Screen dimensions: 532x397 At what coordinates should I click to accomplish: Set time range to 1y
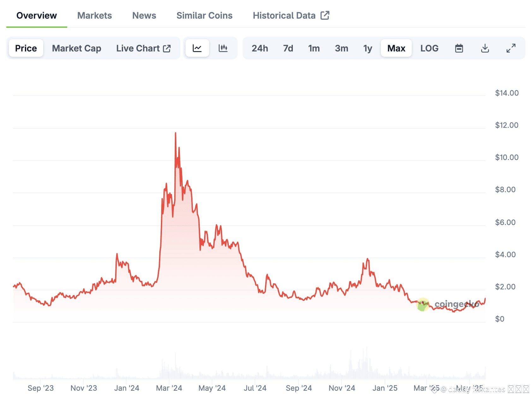(x=368, y=48)
